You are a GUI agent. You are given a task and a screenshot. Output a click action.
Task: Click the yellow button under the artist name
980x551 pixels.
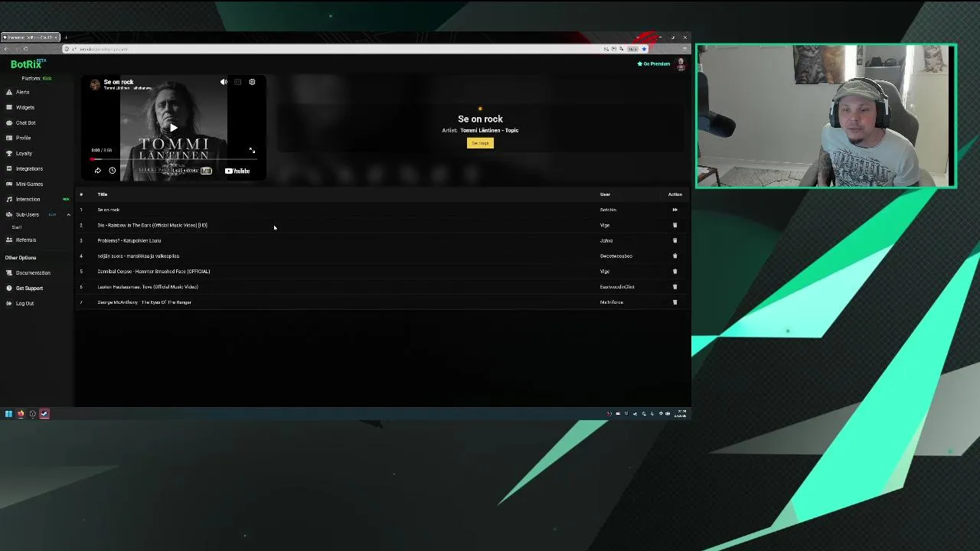coord(480,143)
